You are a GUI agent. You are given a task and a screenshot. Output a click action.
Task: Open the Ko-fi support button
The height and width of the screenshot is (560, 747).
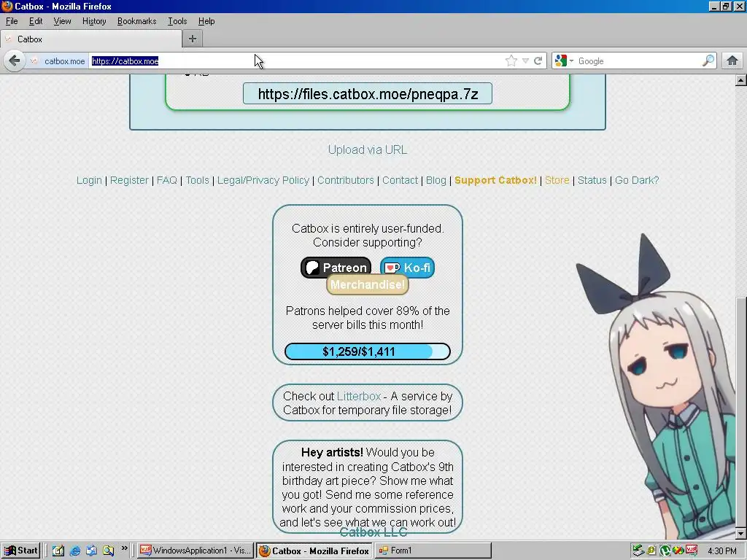tap(407, 268)
